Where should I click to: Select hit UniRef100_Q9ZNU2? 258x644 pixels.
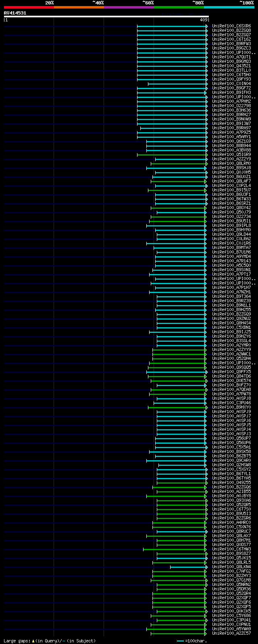click(231, 319)
